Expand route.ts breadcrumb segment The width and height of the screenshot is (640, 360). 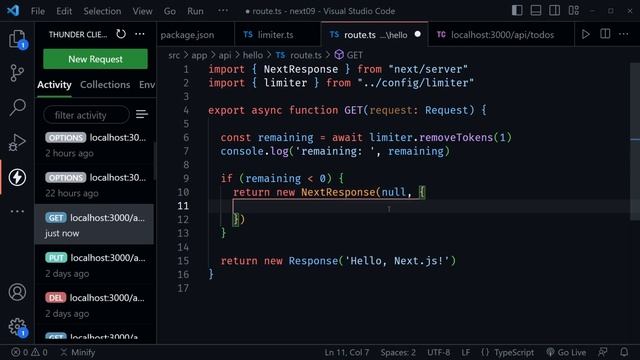point(299,55)
